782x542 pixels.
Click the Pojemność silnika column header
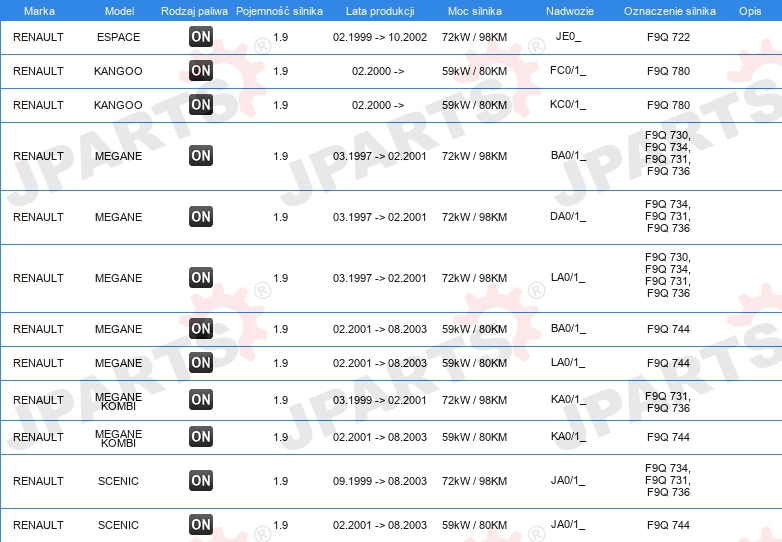tap(279, 11)
